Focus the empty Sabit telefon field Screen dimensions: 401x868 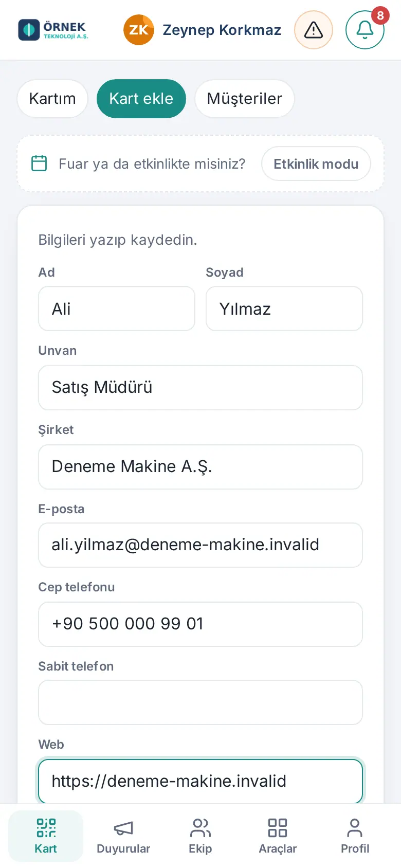tap(200, 702)
